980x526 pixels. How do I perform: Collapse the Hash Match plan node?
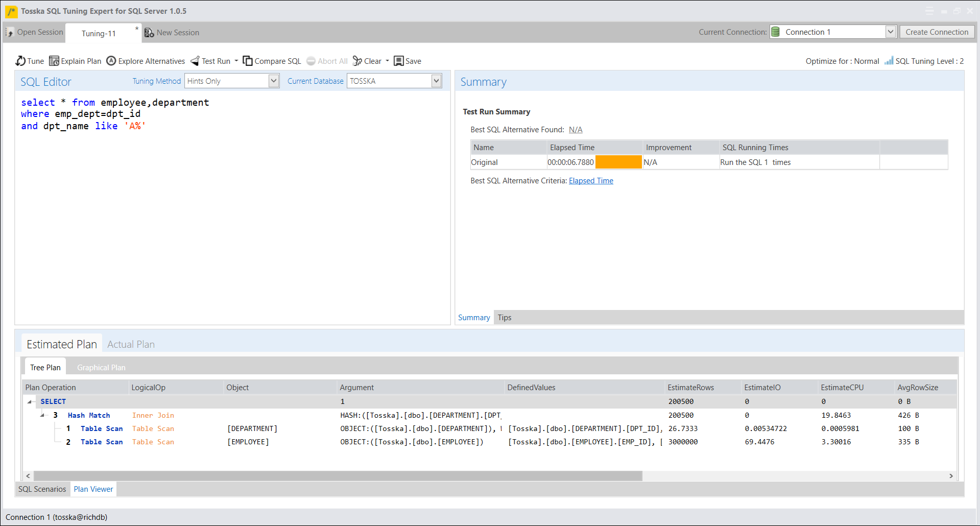tap(43, 415)
